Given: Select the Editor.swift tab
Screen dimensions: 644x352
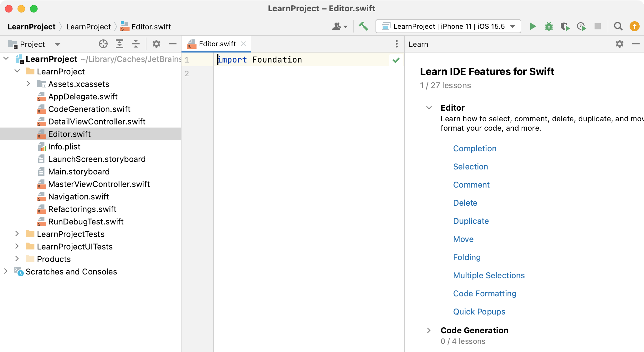Looking at the screenshot, I should 215,43.
